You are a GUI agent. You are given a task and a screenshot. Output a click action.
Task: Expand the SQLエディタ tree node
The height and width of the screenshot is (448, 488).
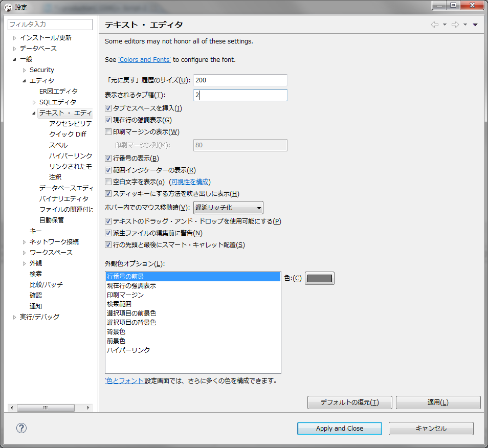34,102
